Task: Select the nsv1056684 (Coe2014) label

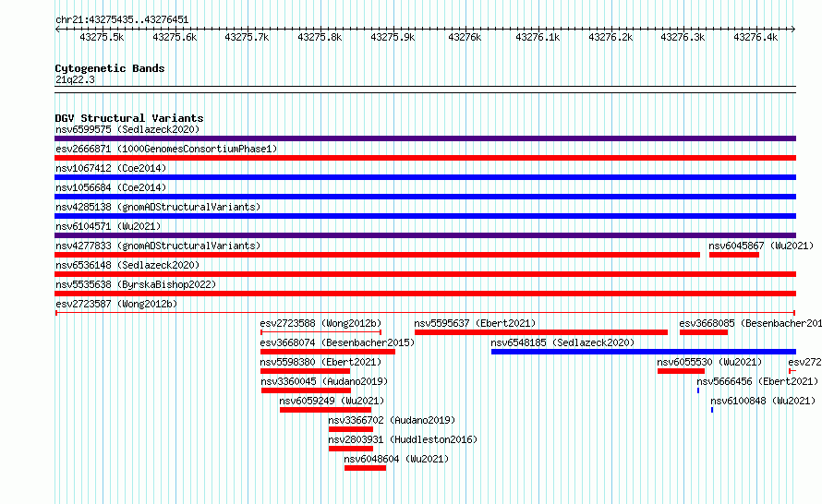Action: tap(111, 187)
